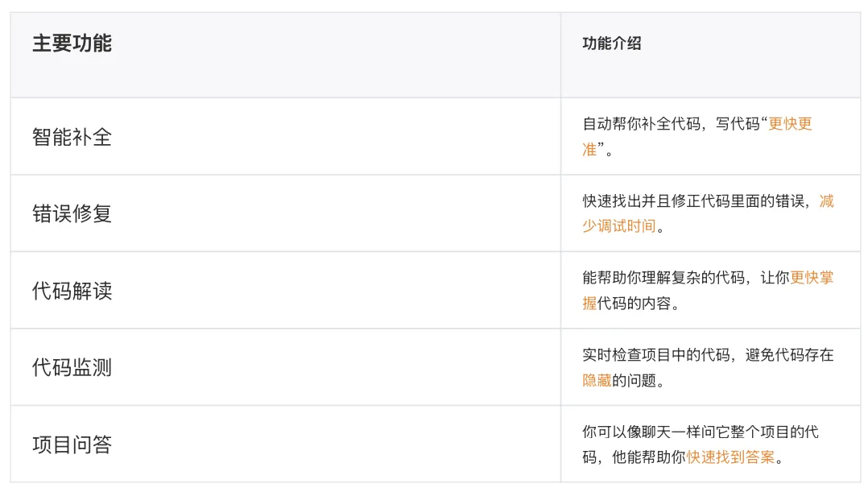Viewport: 868px width, 492px height.
Task: Click the orange 快速找到答案 highlighted text
Action: pyautogui.click(x=731, y=457)
